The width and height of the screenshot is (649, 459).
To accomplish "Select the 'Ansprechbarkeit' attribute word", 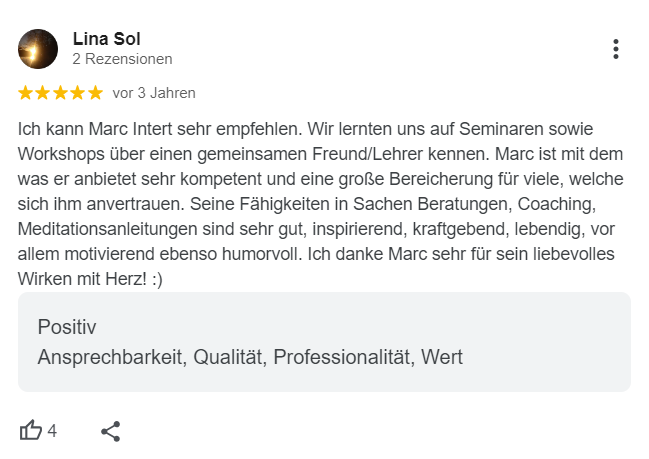I will (x=112, y=357).
